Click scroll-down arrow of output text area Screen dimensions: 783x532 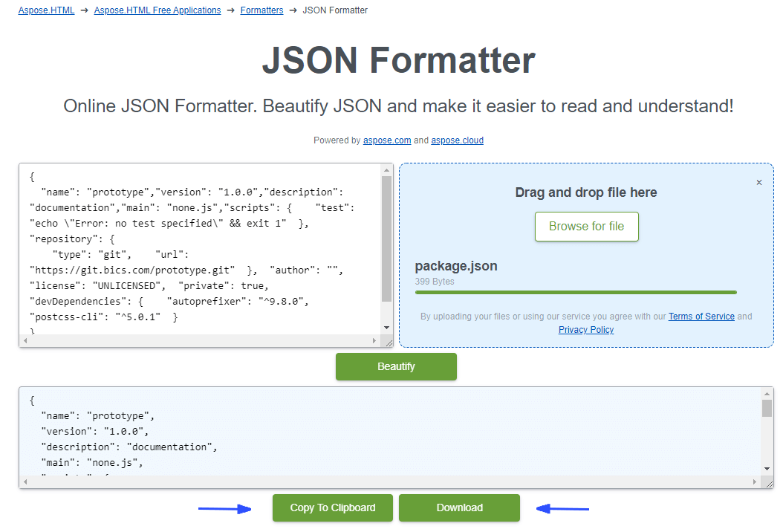pyautogui.click(x=767, y=469)
